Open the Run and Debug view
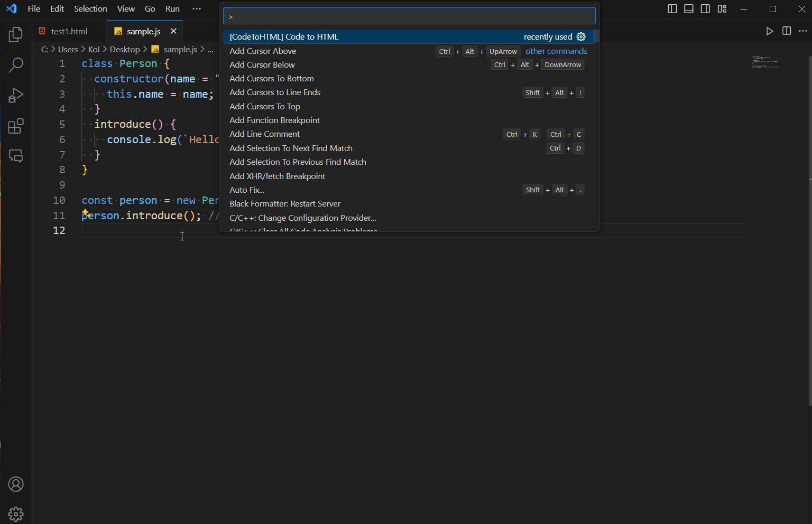The image size is (812, 524). [x=16, y=96]
